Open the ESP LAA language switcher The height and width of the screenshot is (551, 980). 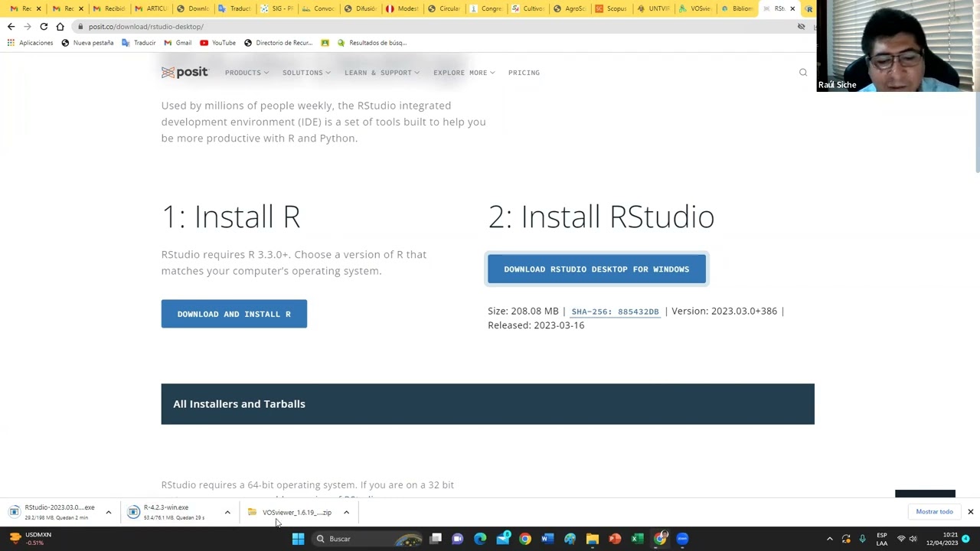point(882,539)
